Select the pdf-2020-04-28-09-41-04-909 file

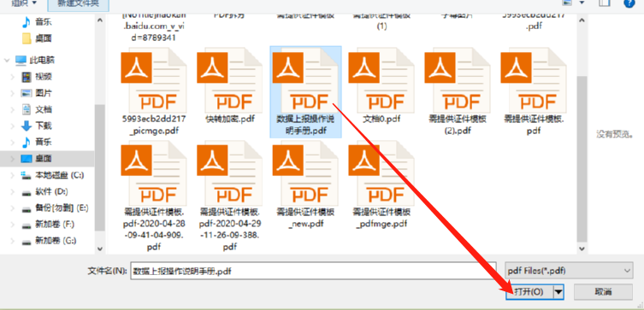(154, 196)
